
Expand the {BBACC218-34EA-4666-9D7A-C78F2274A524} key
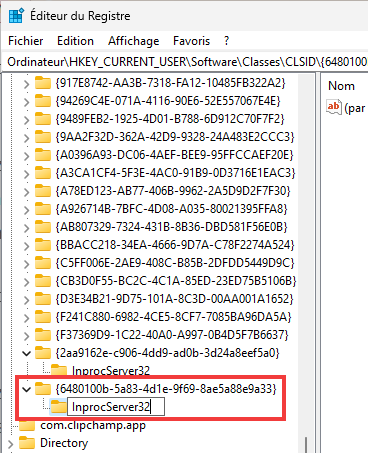(26, 245)
